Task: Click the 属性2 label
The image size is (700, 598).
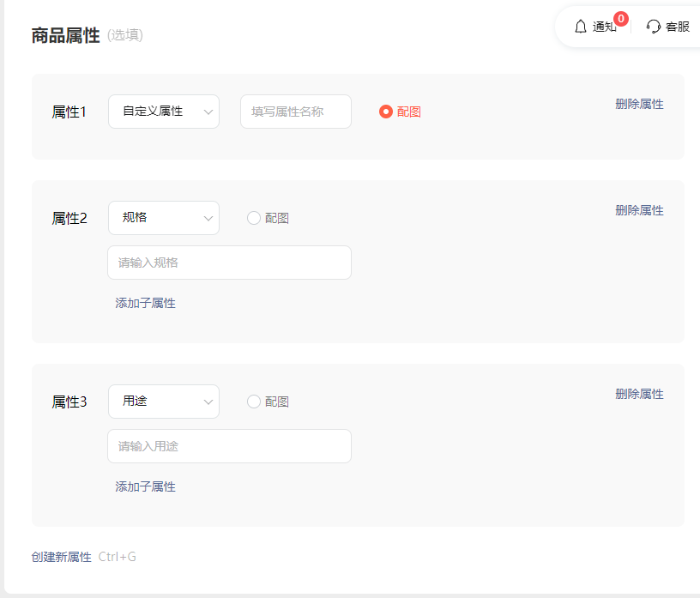Action: [69, 218]
